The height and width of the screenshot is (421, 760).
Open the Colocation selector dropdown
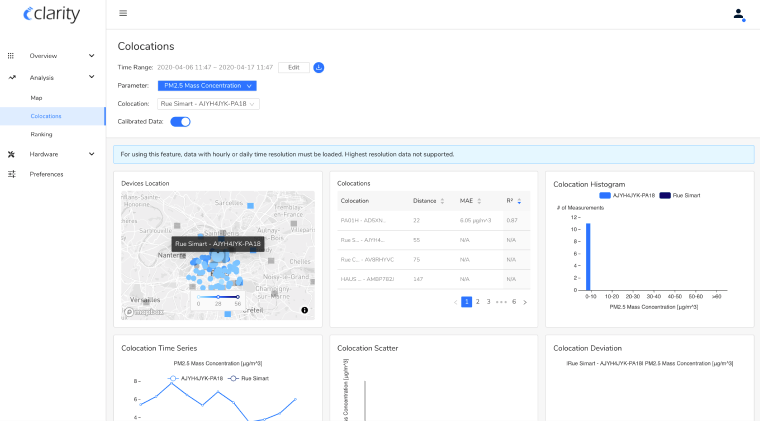click(209, 103)
